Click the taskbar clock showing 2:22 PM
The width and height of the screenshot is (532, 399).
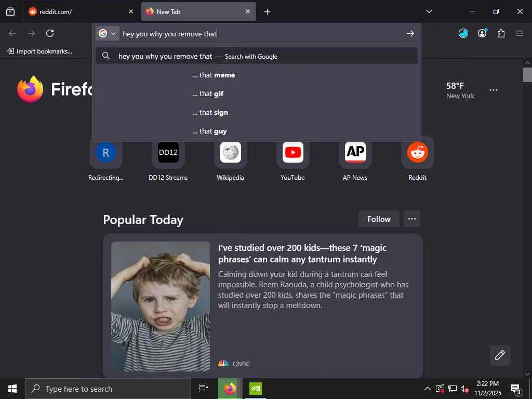(x=487, y=389)
